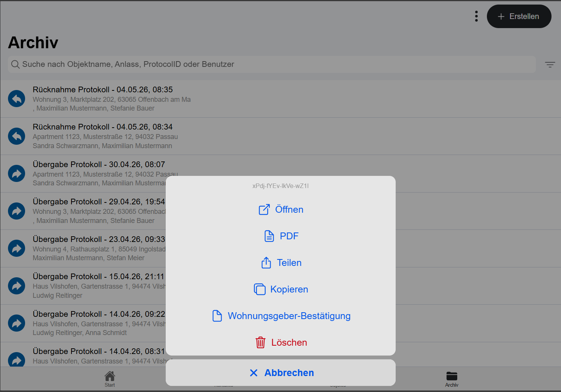Open Rücknahme Protokoll 04.05.26, 08:35 entry
This screenshot has height=392, width=561.
click(280, 99)
